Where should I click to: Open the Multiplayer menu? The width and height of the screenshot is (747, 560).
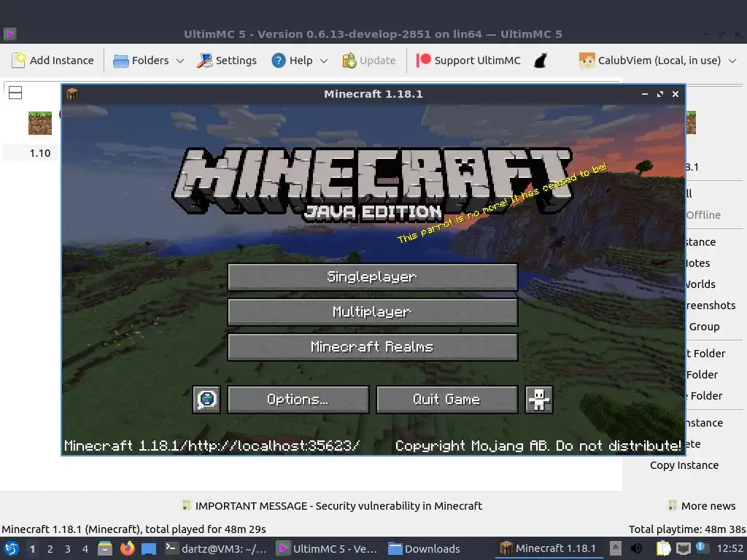[x=373, y=312]
